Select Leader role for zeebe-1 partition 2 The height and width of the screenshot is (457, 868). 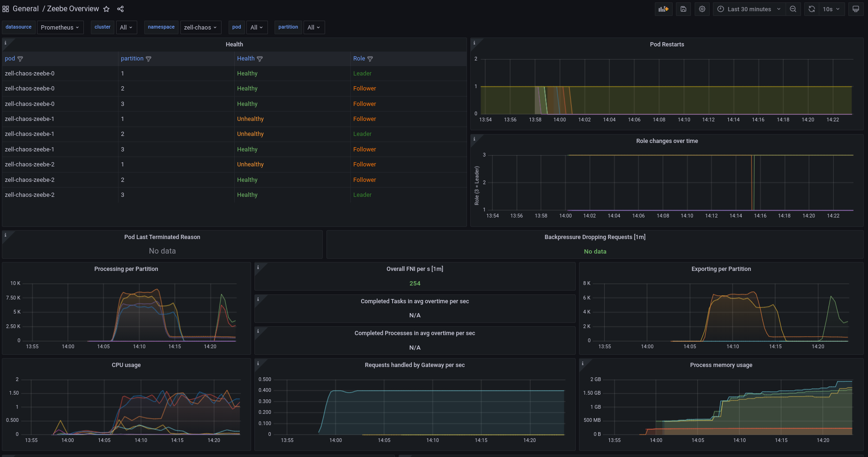coord(408,134)
